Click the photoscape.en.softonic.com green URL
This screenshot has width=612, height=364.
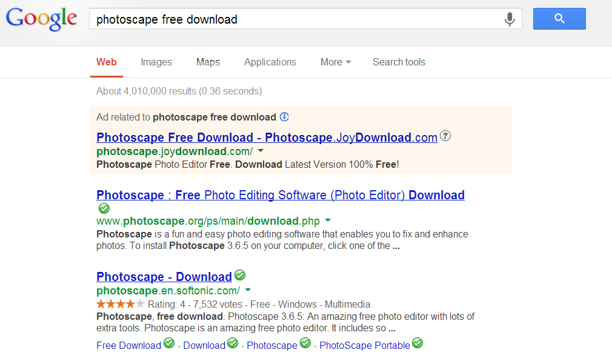[x=168, y=291]
